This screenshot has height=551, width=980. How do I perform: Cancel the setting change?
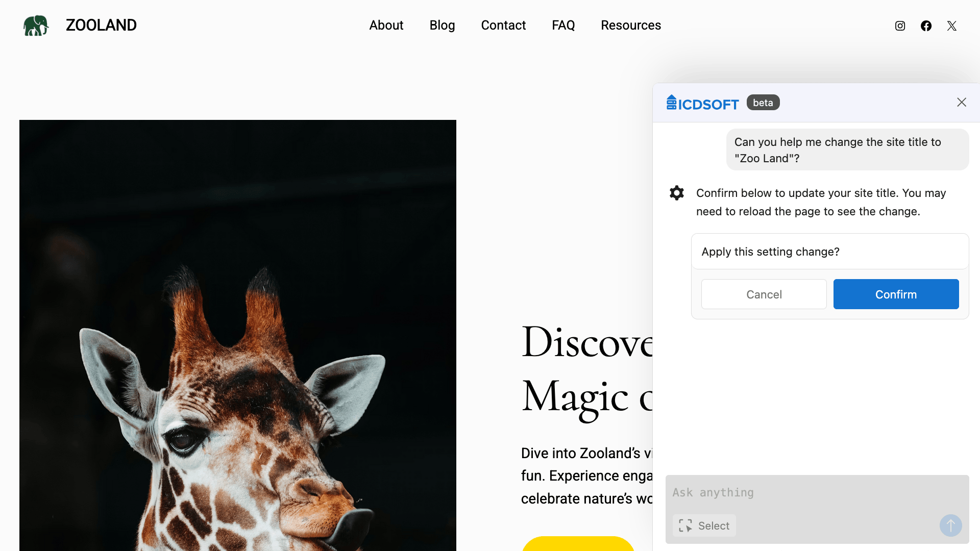[x=764, y=294]
